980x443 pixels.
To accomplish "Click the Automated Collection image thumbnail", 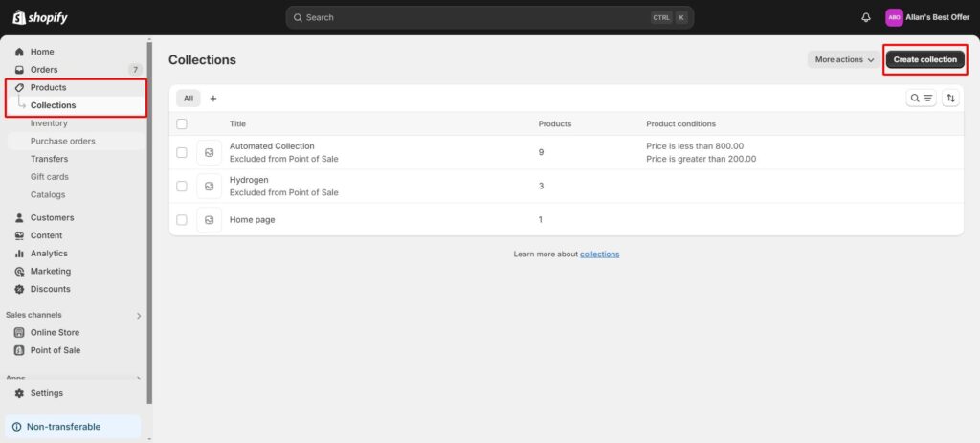I will click(x=209, y=153).
